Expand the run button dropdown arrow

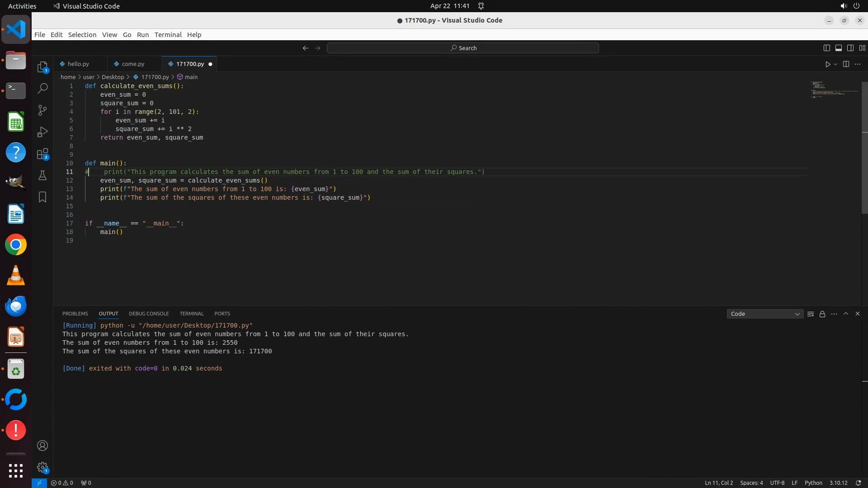[835, 64]
